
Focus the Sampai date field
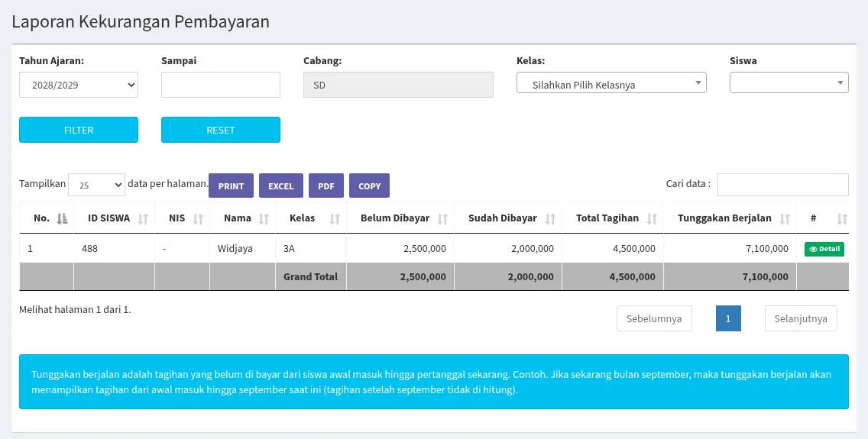click(220, 85)
